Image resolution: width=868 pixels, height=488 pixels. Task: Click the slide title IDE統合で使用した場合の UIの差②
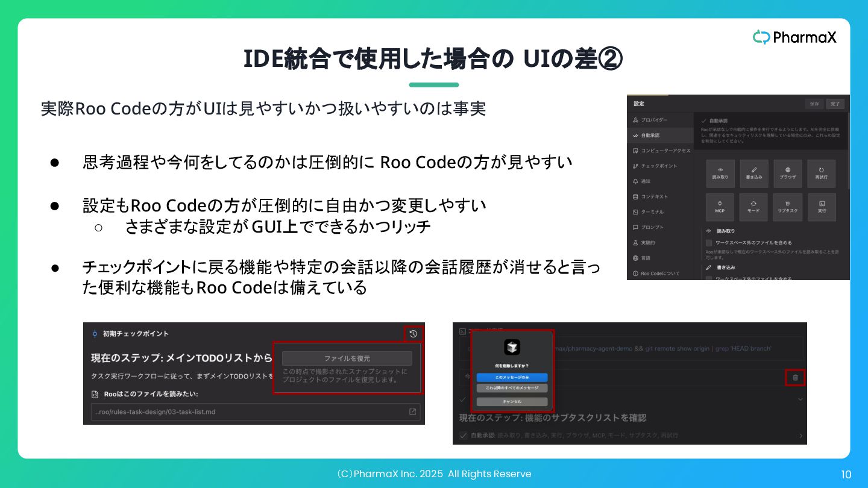[x=433, y=59]
